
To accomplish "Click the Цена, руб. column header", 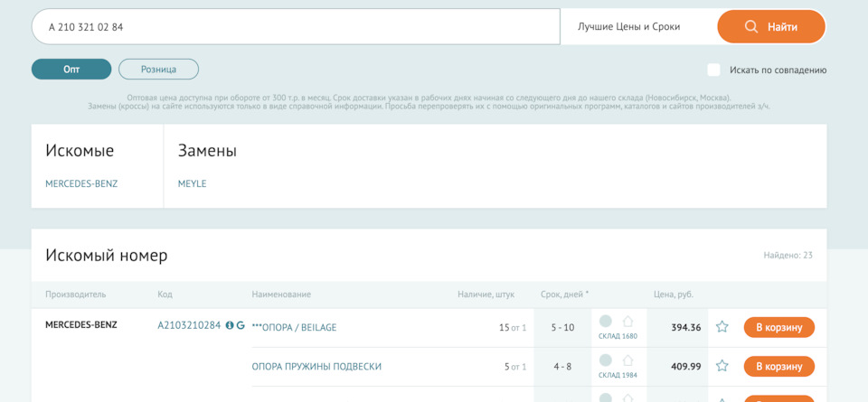I will coord(673,294).
